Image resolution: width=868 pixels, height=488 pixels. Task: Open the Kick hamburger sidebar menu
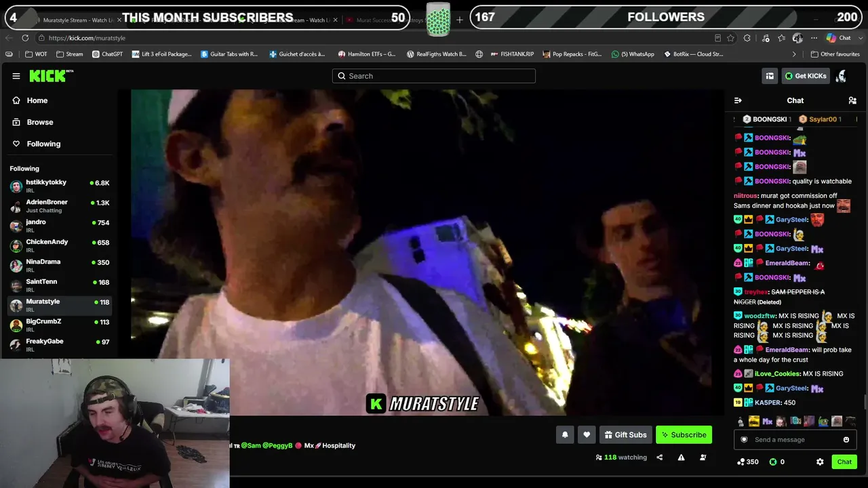pos(16,76)
